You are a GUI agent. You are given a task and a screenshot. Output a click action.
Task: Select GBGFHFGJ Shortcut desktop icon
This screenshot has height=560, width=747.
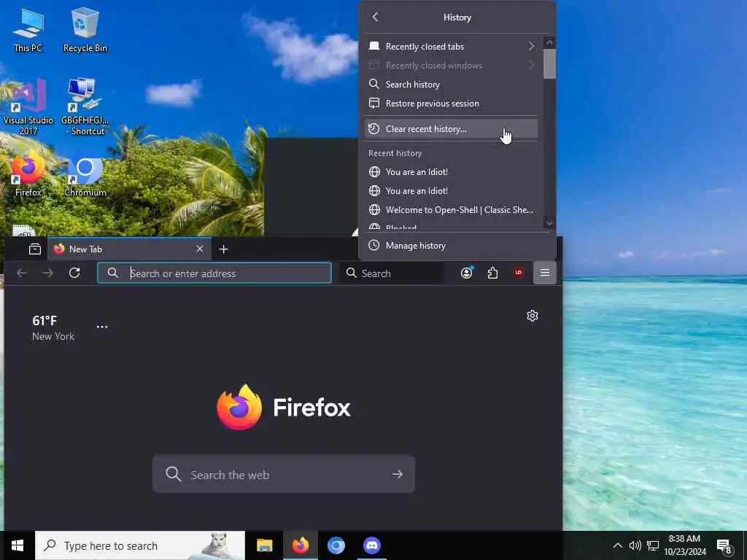tap(85, 106)
